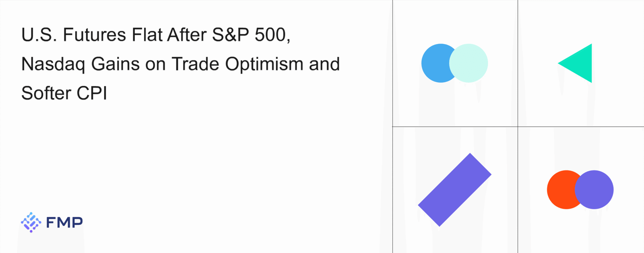
Task: Click the "Softer CPI" headline line
Action: coord(64,93)
